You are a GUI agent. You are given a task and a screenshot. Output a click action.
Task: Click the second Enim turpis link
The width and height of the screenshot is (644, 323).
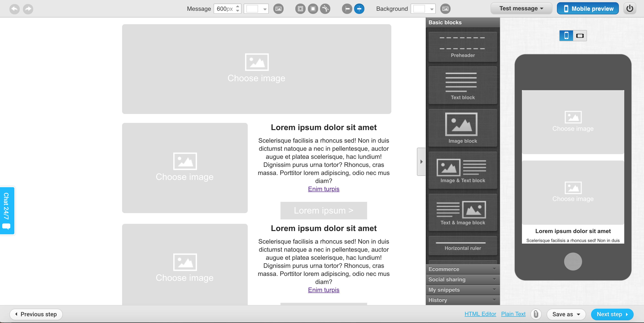coord(324,290)
